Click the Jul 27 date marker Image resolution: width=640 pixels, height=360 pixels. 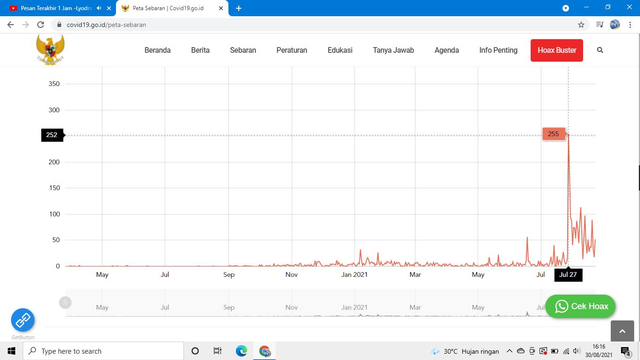[568, 275]
